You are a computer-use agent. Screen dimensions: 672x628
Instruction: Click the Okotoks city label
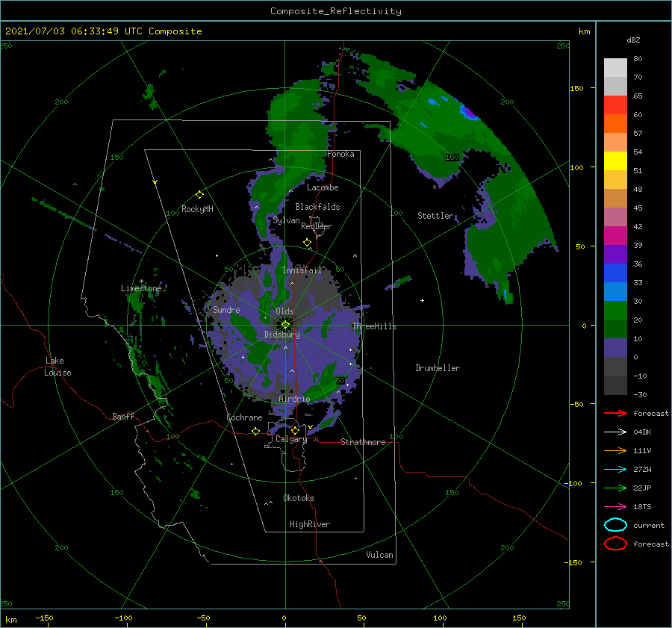point(299,498)
